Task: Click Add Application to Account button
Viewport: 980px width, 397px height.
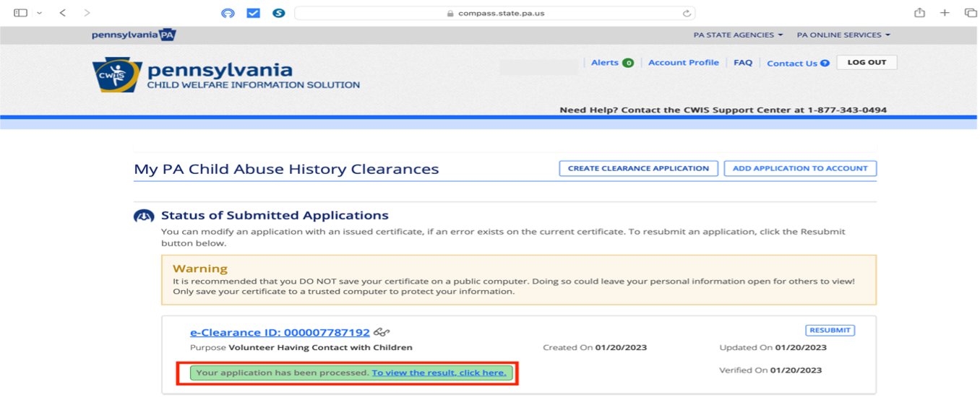Action: pyautogui.click(x=799, y=168)
